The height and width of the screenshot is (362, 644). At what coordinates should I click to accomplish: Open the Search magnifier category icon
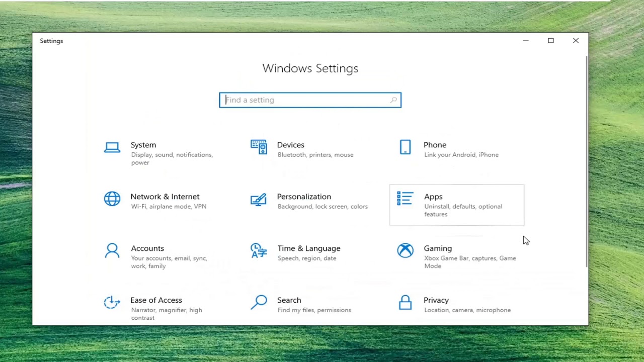(x=259, y=302)
